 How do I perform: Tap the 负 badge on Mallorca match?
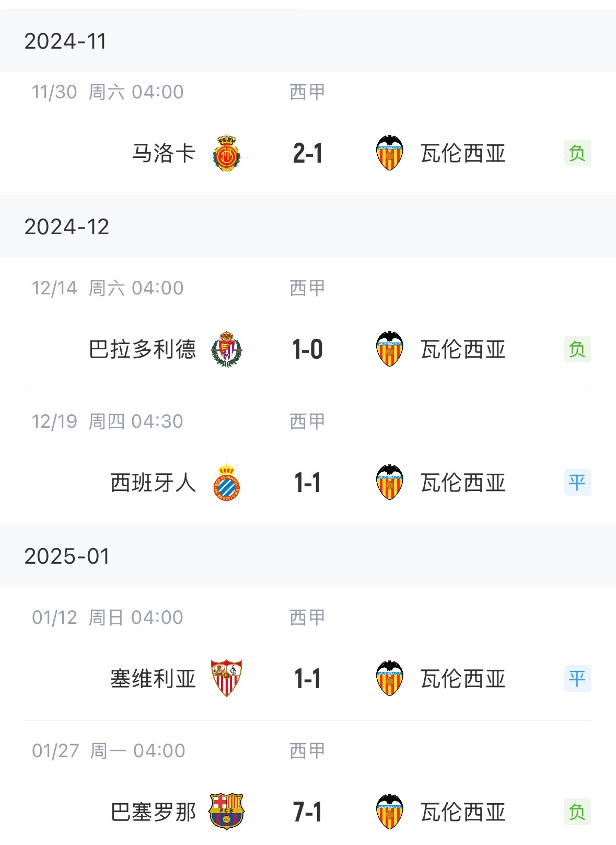(577, 153)
